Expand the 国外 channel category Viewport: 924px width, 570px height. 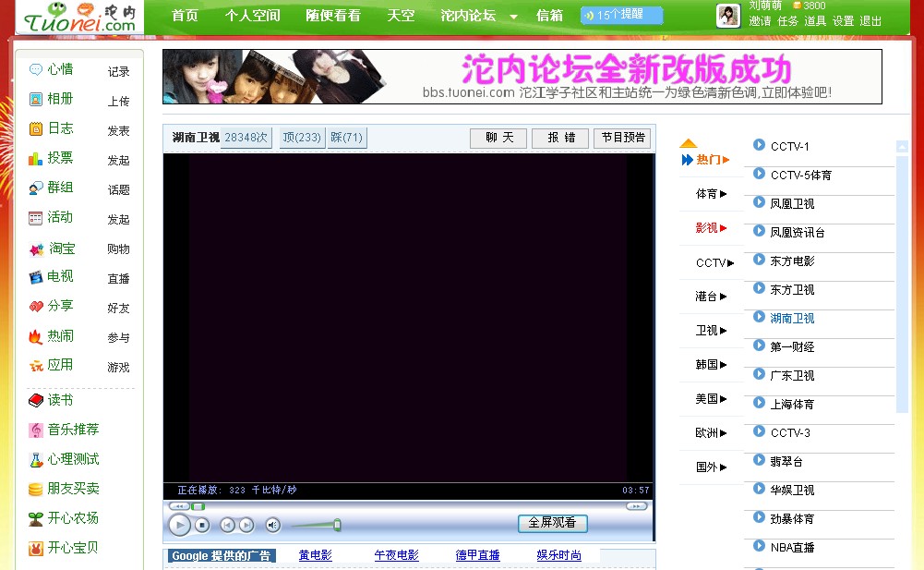pyautogui.click(x=712, y=467)
